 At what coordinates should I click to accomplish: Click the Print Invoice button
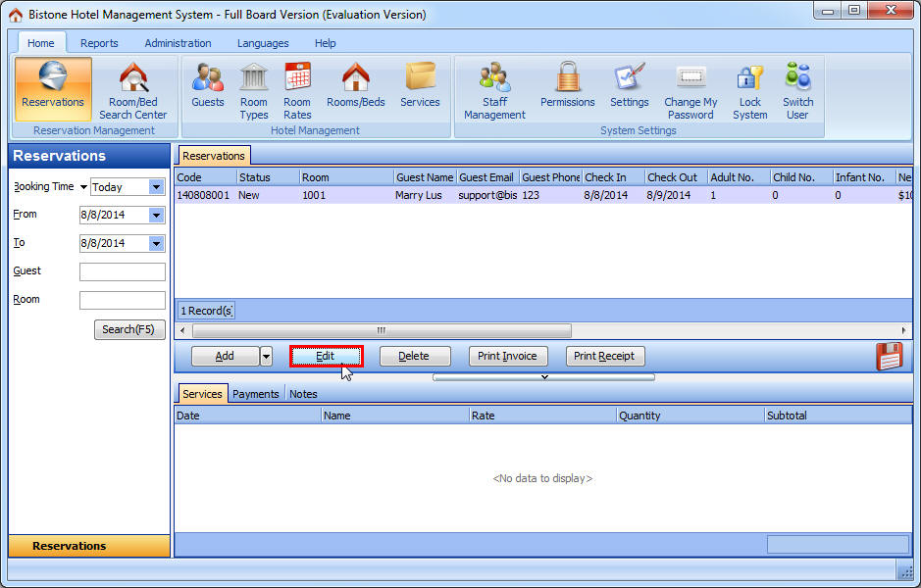click(x=507, y=357)
